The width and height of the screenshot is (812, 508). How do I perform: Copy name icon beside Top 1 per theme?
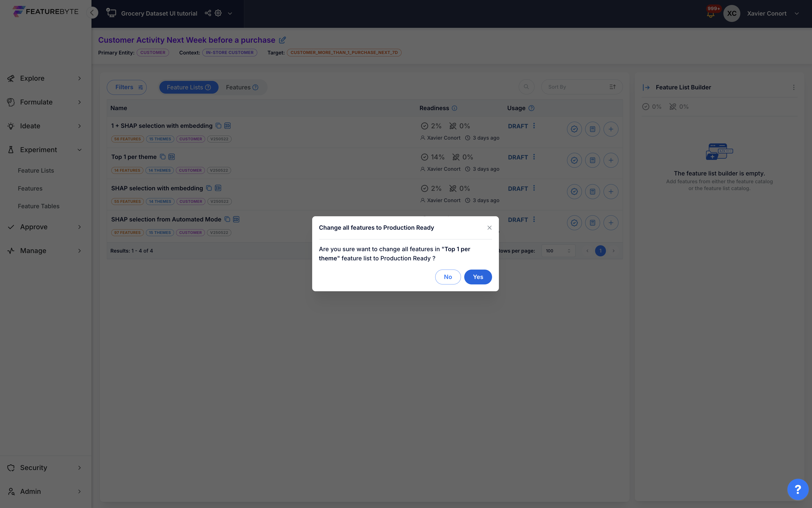(162, 157)
